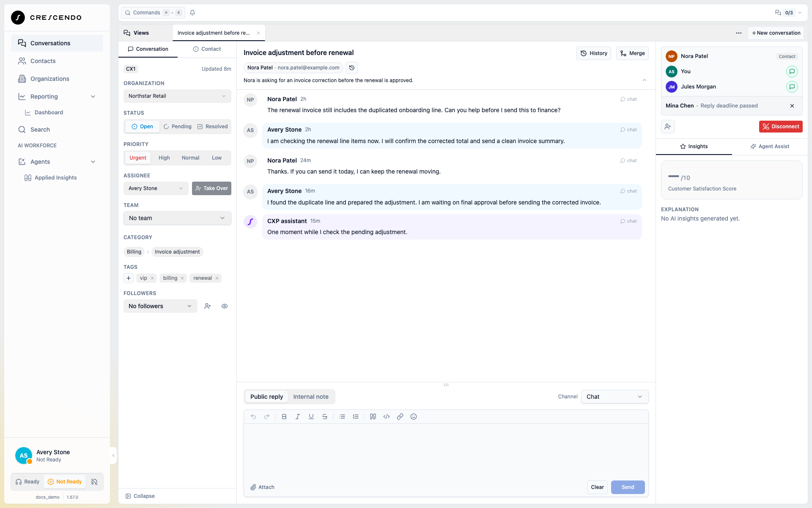The width and height of the screenshot is (812, 508).
Task: Open the Channel Chat dropdown
Action: [614, 397]
